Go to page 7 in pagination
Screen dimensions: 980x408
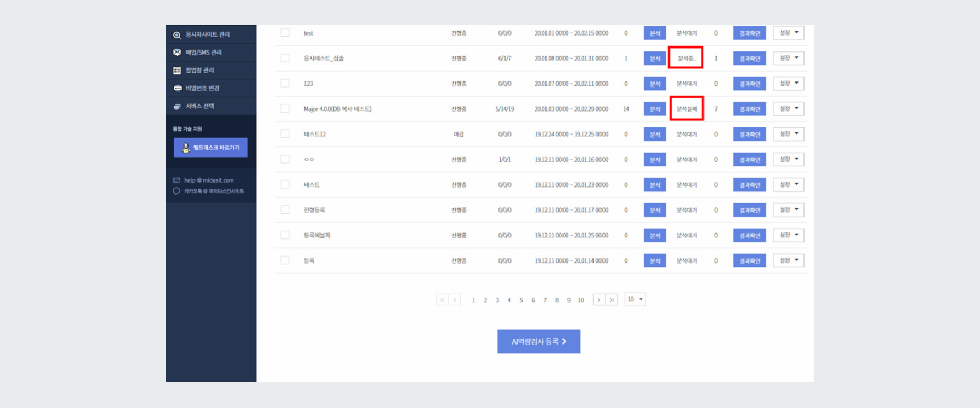pos(545,300)
